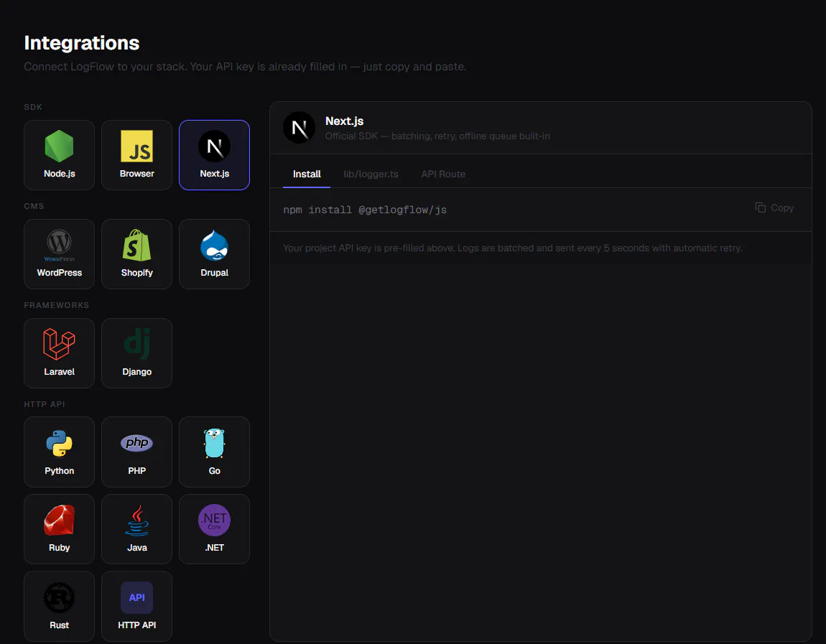Click the pre-filled API key note
This screenshot has height=644, width=826.
(513, 248)
